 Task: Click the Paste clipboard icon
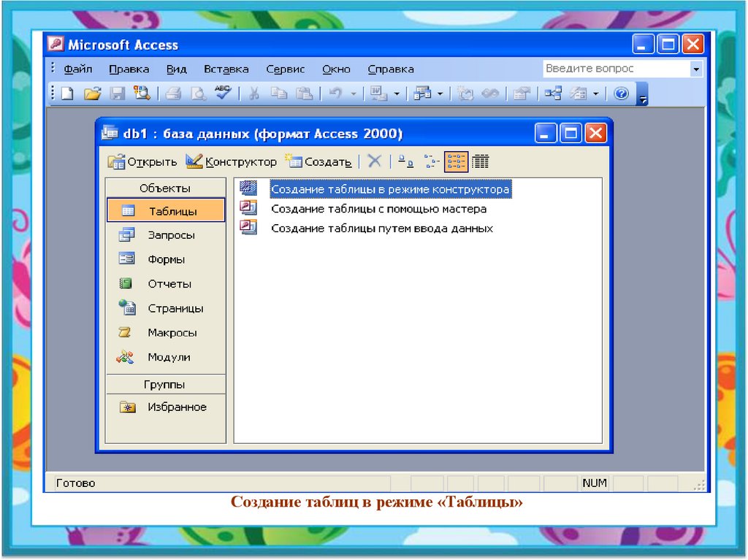point(304,93)
